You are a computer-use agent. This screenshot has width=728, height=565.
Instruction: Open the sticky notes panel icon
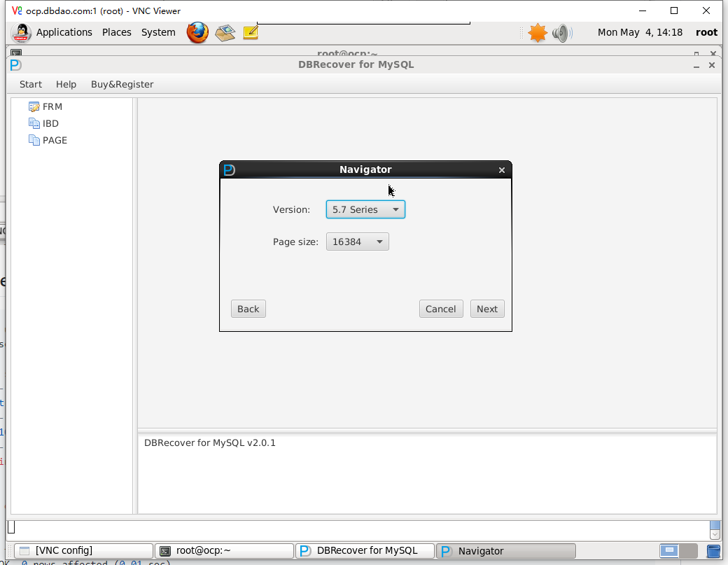coord(250,32)
